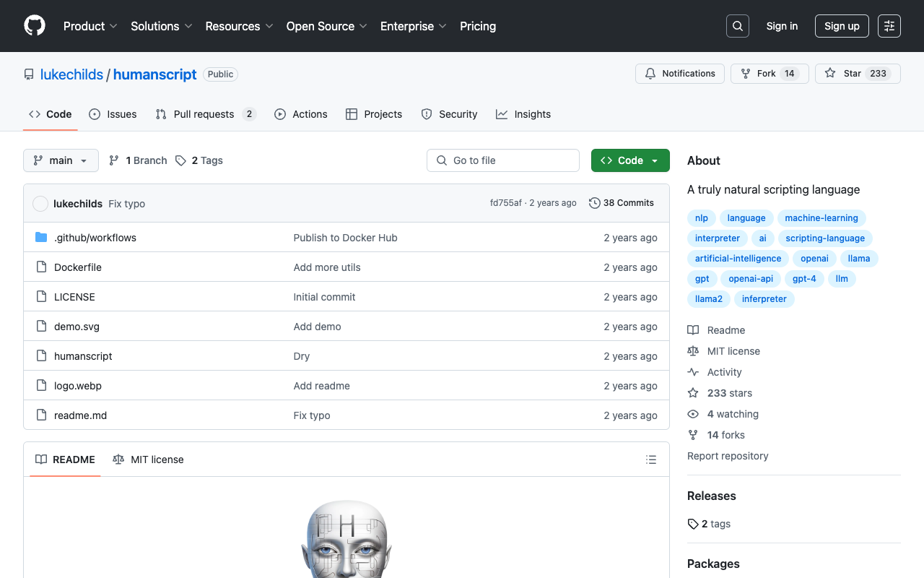Expand the main branch dropdown
924x578 pixels.
click(61, 160)
